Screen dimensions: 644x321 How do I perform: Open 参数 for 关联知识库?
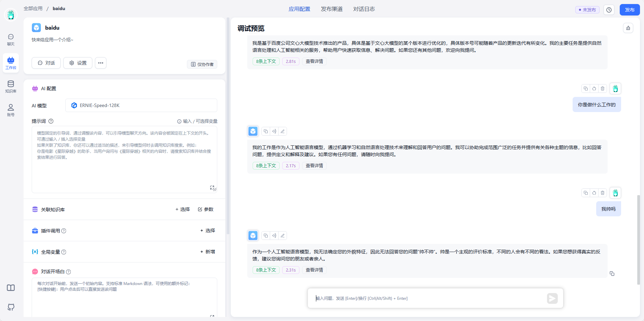click(206, 209)
